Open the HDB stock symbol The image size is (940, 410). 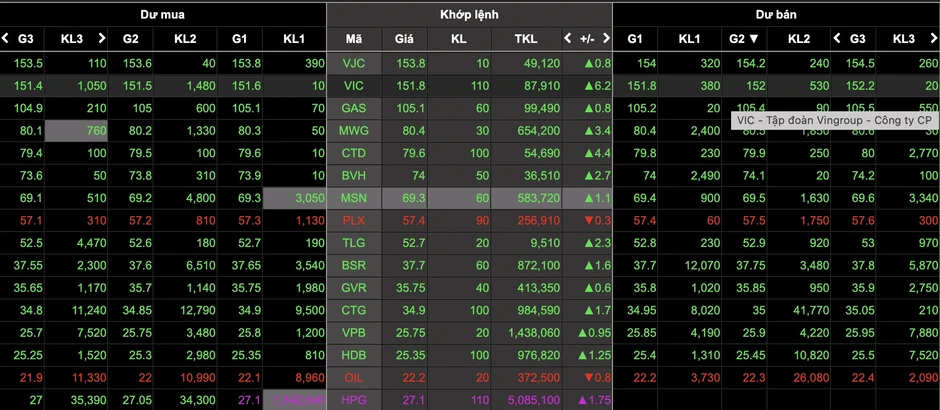coord(354,355)
